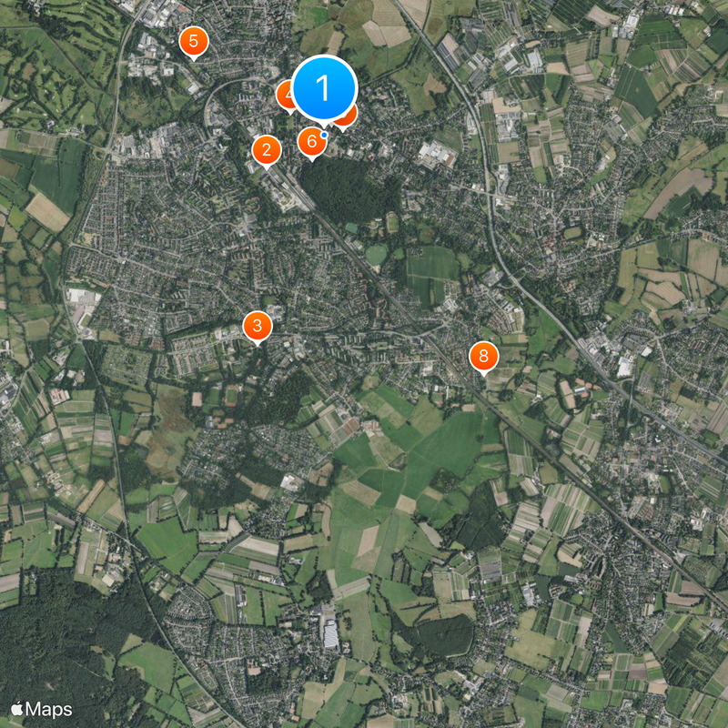
Task: Choose orange pin number 5
Action: 194,42
